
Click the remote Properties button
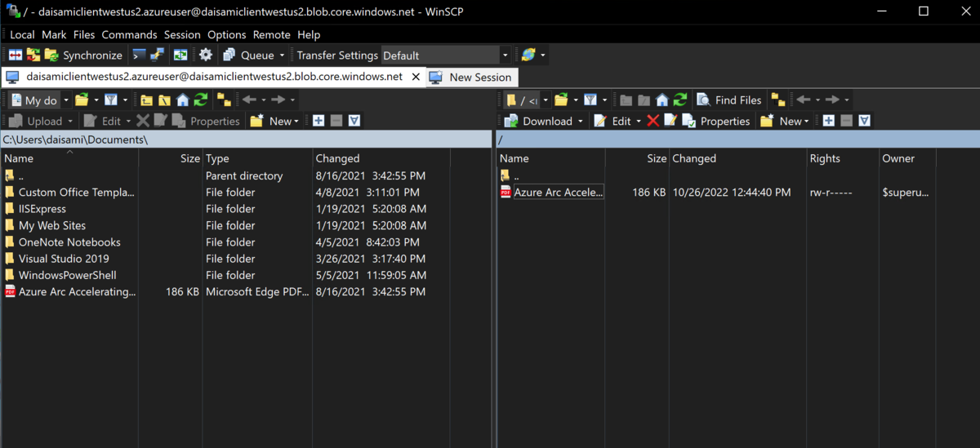[716, 121]
